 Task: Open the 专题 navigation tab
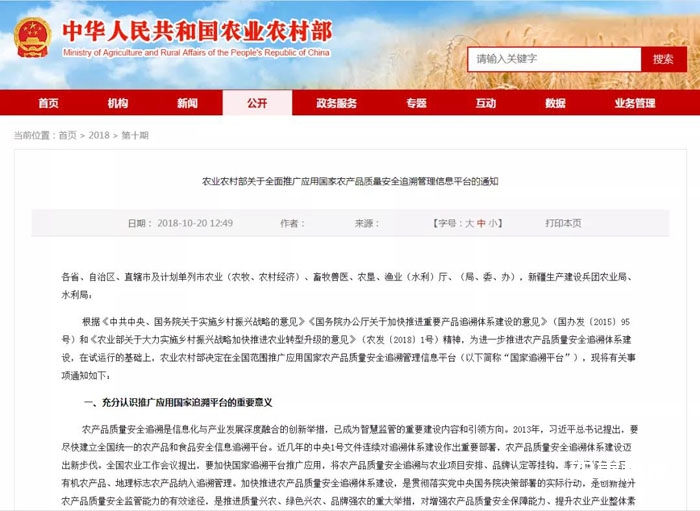(x=416, y=103)
